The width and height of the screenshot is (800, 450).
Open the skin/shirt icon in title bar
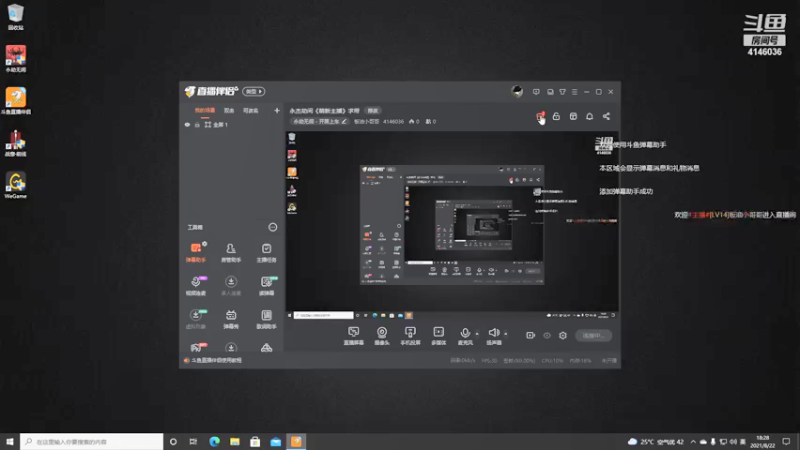[562, 92]
